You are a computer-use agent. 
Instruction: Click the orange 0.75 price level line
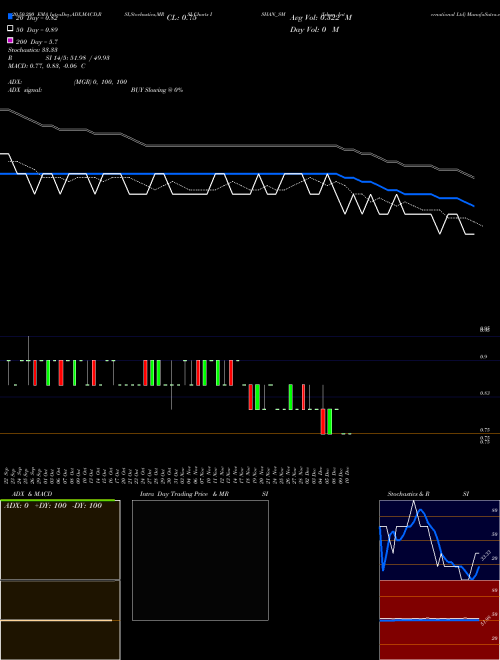250,434
